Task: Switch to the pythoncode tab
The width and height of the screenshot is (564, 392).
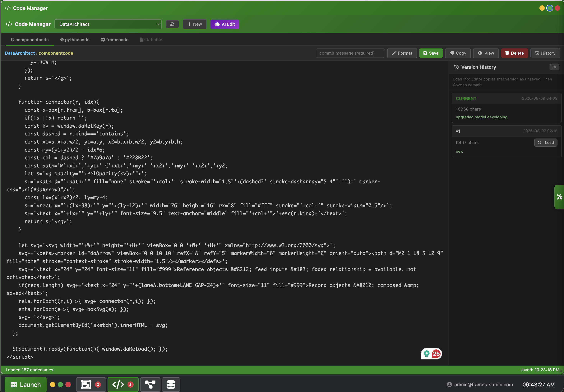Action: click(x=75, y=39)
